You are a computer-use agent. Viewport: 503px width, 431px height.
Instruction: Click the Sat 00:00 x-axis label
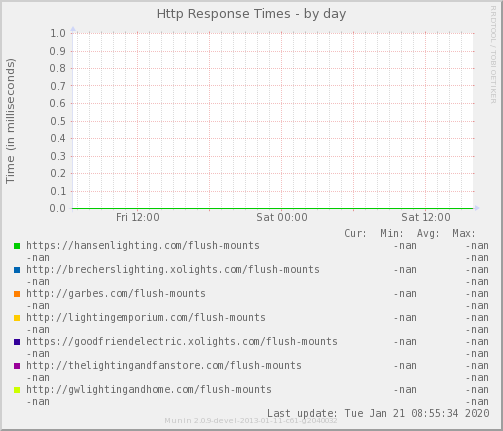[282, 217]
